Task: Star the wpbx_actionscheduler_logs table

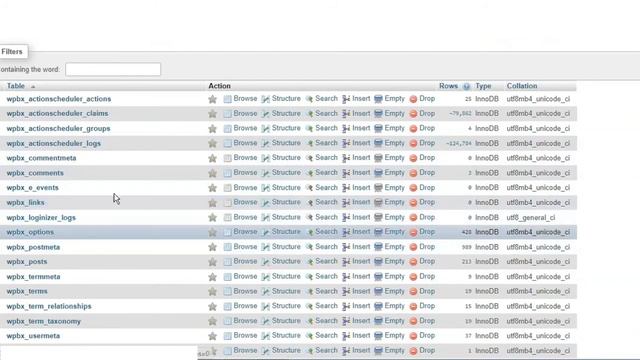Action: 212,143
